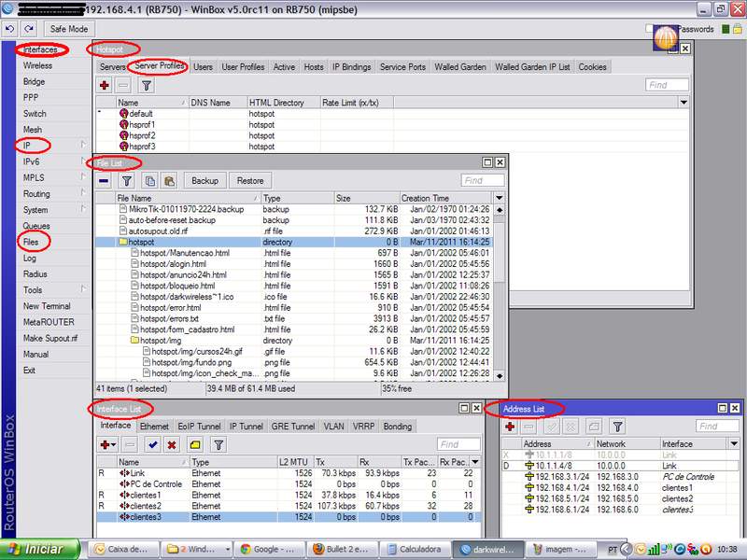Open filter in Interface List toolbar
This screenshot has height=560, width=747.
pyautogui.click(x=218, y=445)
